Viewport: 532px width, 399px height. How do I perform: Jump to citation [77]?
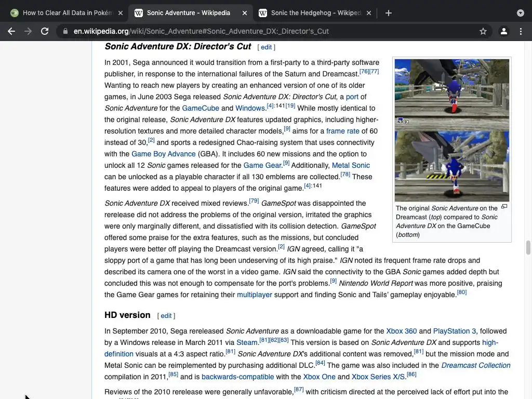click(374, 71)
